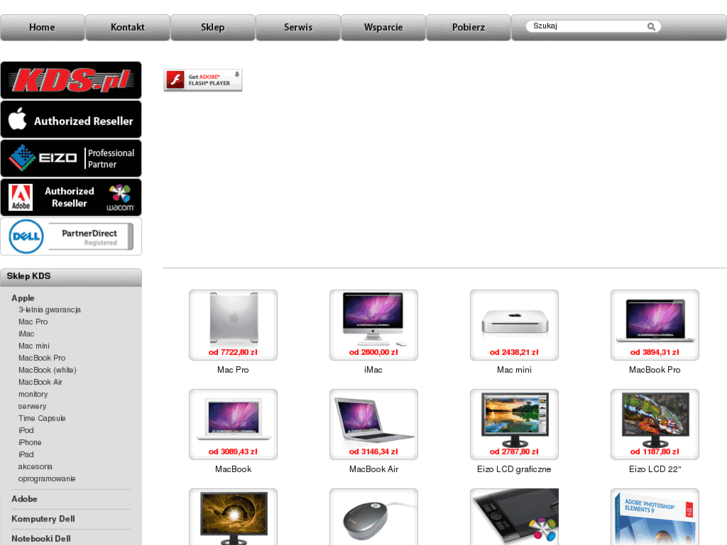Image resolution: width=727 pixels, height=545 pixels.
Task: Open the white MacBook product thumbnail
Action: (233, 424)
